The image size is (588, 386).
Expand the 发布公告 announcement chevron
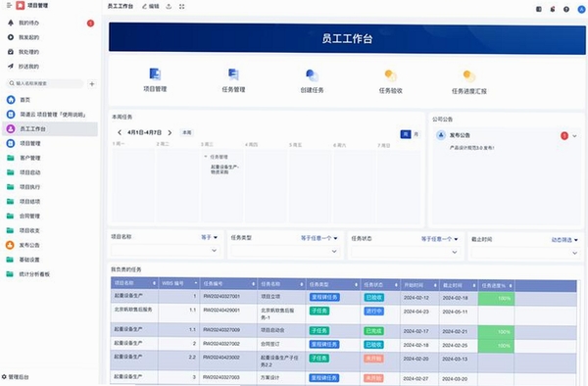pyautogui.click(x=574, y=136)
